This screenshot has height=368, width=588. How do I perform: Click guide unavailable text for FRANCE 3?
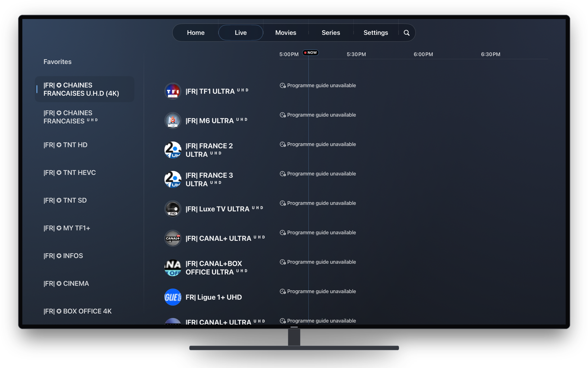321,174
